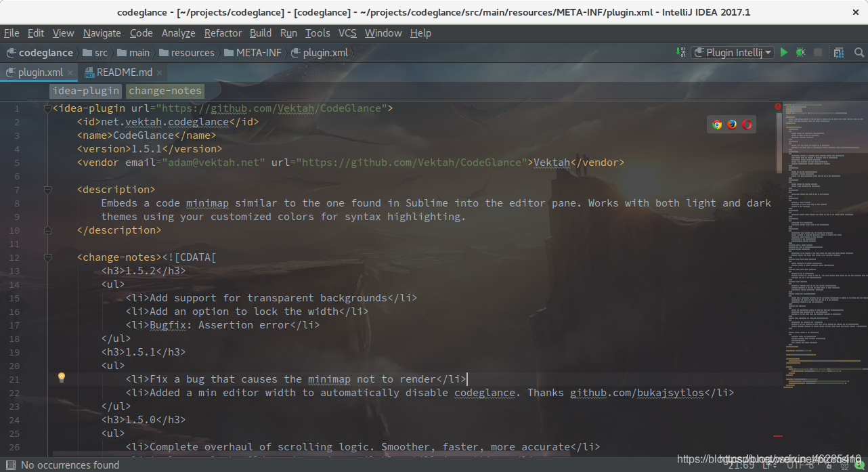The width and height of the screenshot is (868, 472).
Task: Select the src folder in navigation bar
Action: [x=94, y=52]
